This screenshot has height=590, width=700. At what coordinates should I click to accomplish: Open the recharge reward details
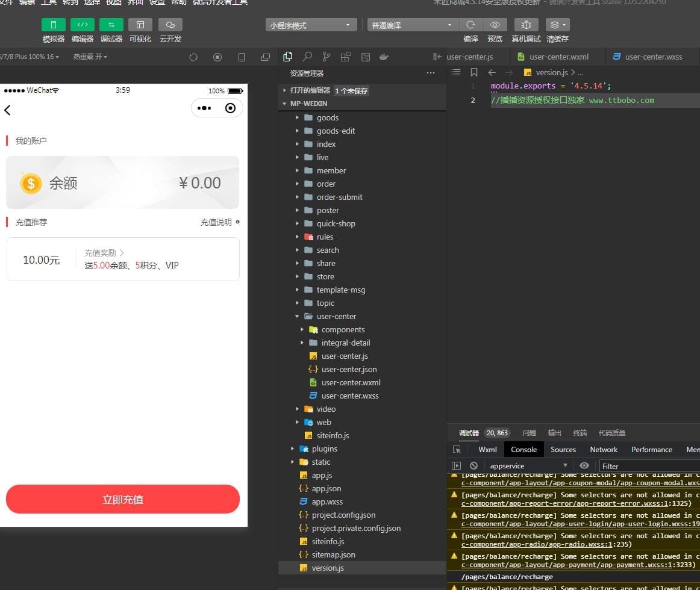(x=104, y=253)
